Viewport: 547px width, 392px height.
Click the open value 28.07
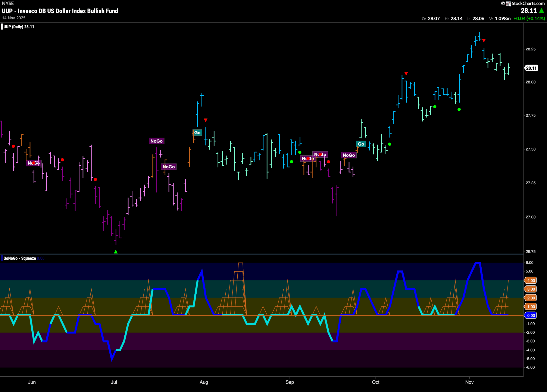434,19
